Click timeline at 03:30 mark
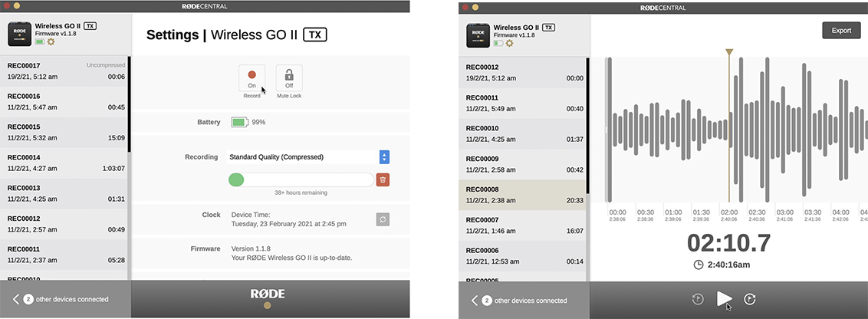 [813, 212]
